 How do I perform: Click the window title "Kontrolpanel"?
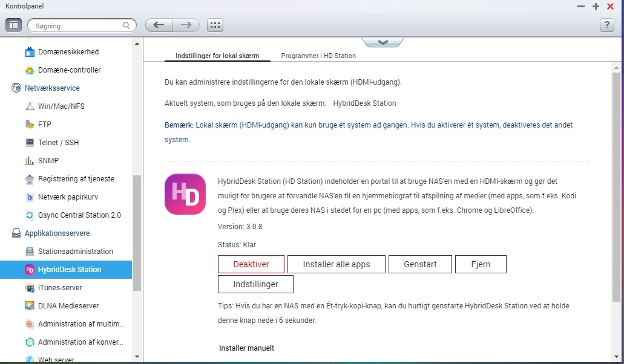pos(25,6)
